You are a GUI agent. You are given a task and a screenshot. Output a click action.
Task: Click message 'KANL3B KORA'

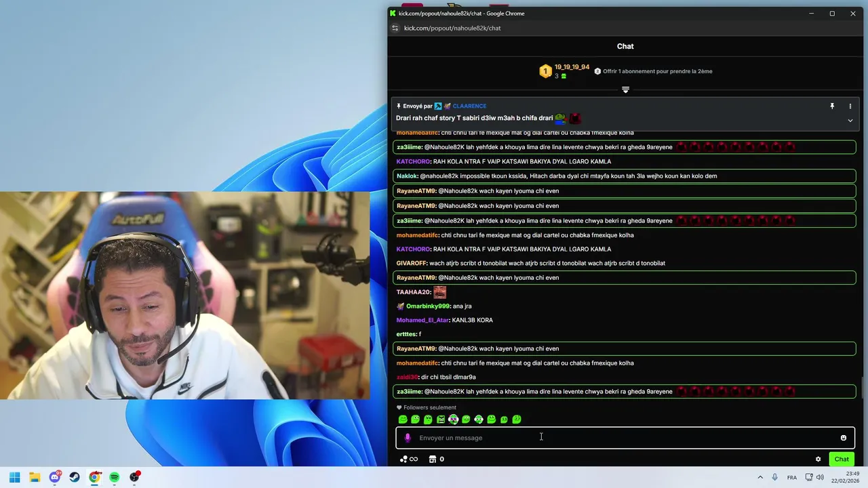473,321
